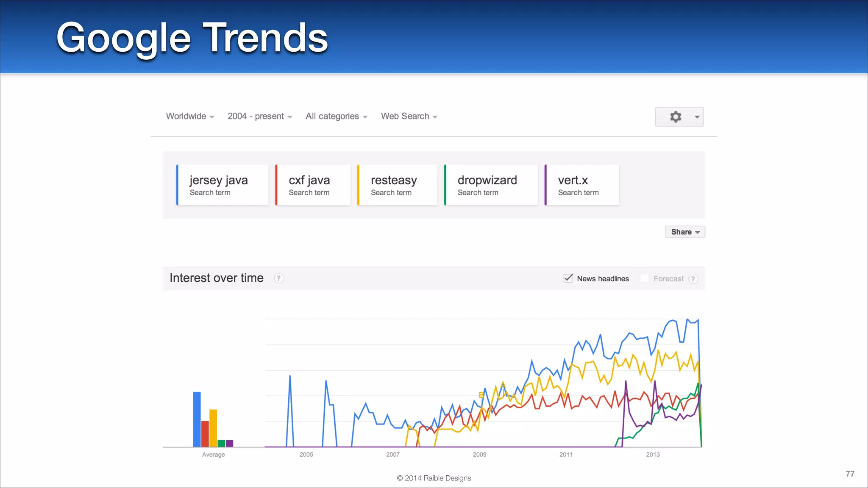Image resolution: width=868 pixels, height=488 pixels.
Task: Open the Web Search type dropdown
Action: (x=409, y=116)
